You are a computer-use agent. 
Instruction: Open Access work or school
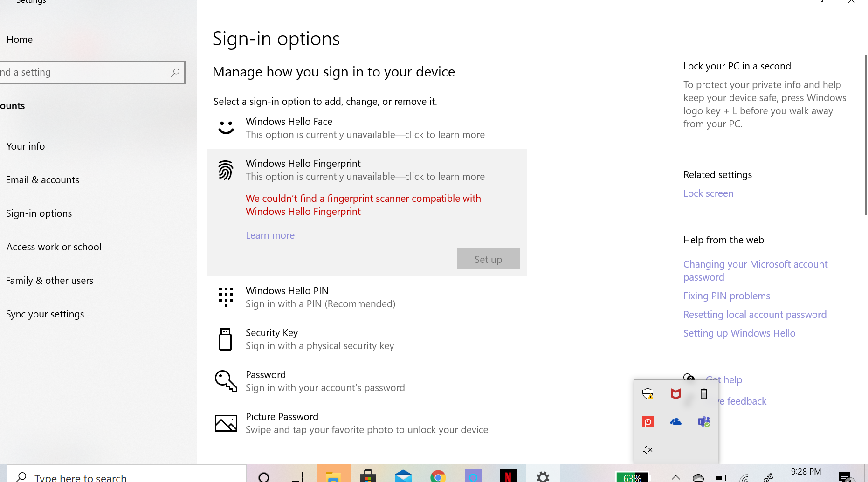(54, 247)
